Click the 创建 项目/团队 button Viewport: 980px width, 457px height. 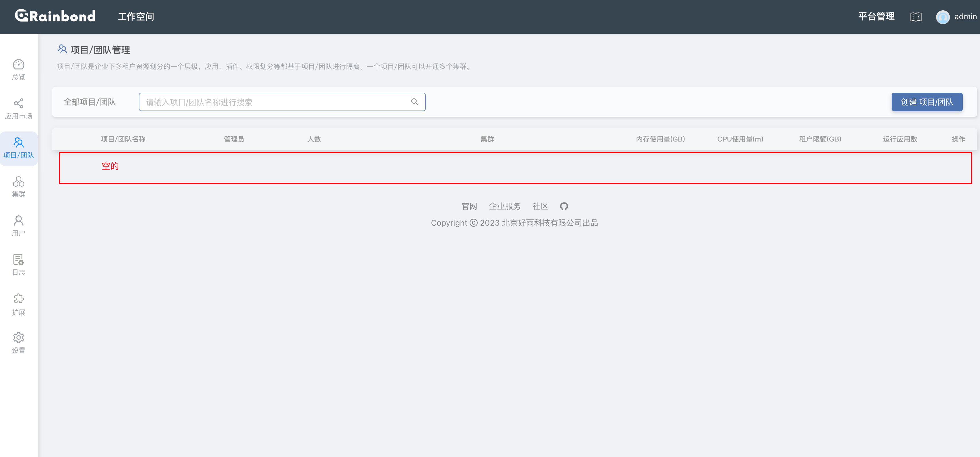[x=927, y=102]
